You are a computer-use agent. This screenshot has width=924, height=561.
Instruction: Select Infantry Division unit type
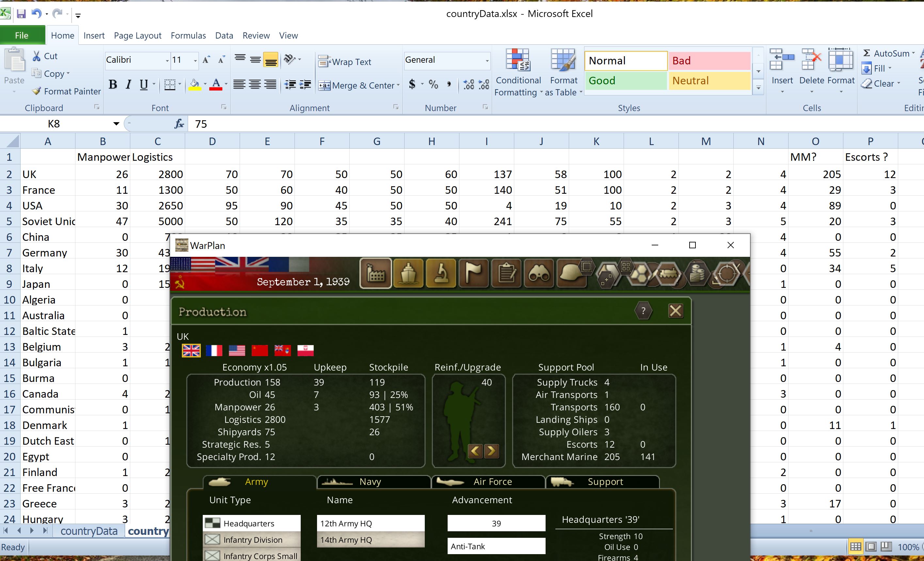pyautogui.click(x=252, y=540)
